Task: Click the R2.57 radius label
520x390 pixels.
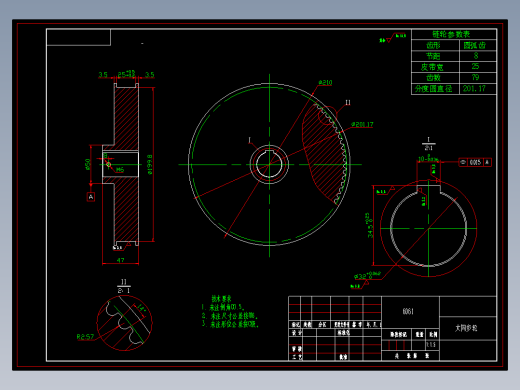Action: [85, 337]
